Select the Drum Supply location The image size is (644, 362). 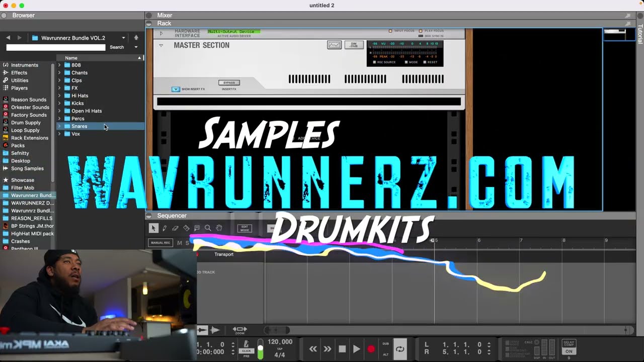[x=26, y=123]
